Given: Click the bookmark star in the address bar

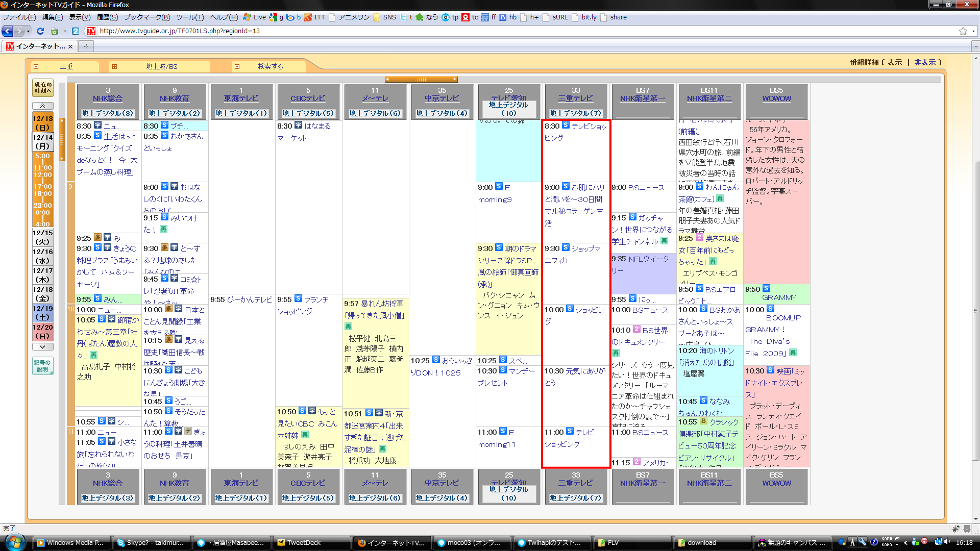Looking at the screenshot, I should pos(963,31).
